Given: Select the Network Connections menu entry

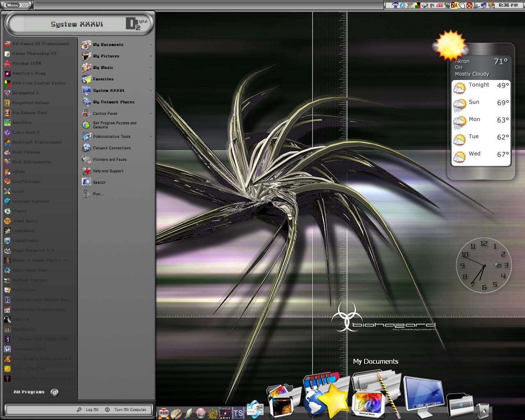Looking at the screenshot, I should [x=112, y=148].
